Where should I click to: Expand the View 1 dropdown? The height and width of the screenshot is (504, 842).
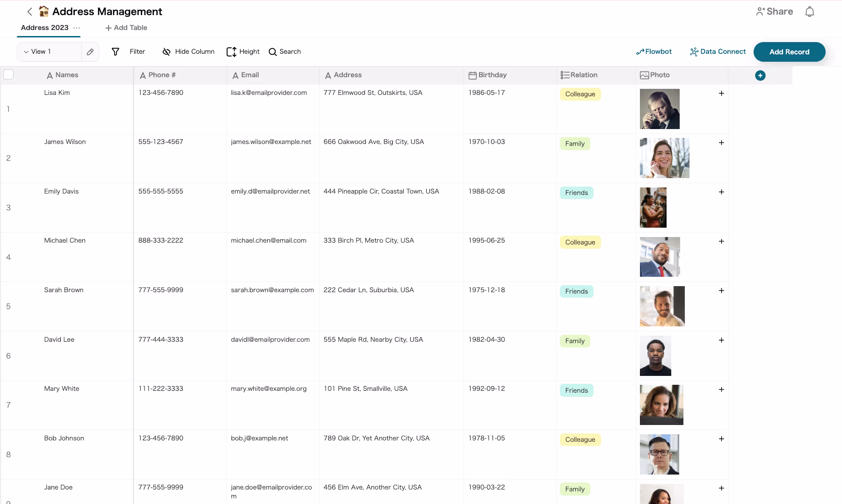(x=37, y=52)
